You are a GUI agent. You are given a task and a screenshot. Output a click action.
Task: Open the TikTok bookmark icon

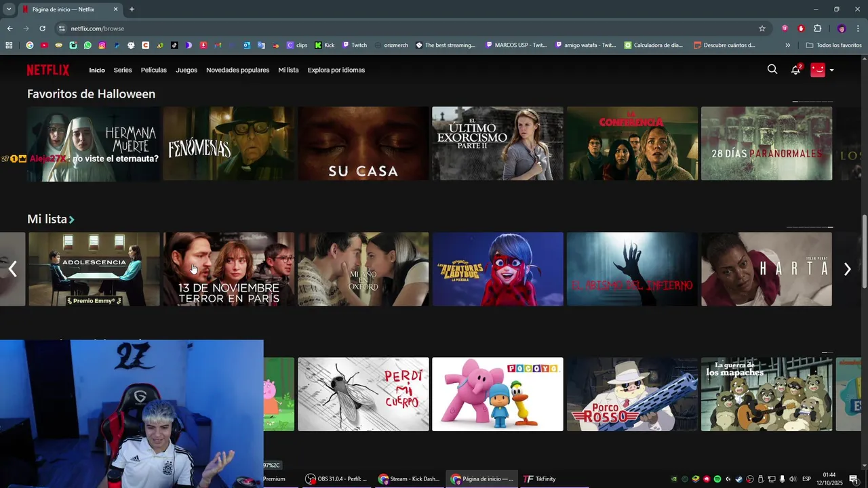coord(174,45)
